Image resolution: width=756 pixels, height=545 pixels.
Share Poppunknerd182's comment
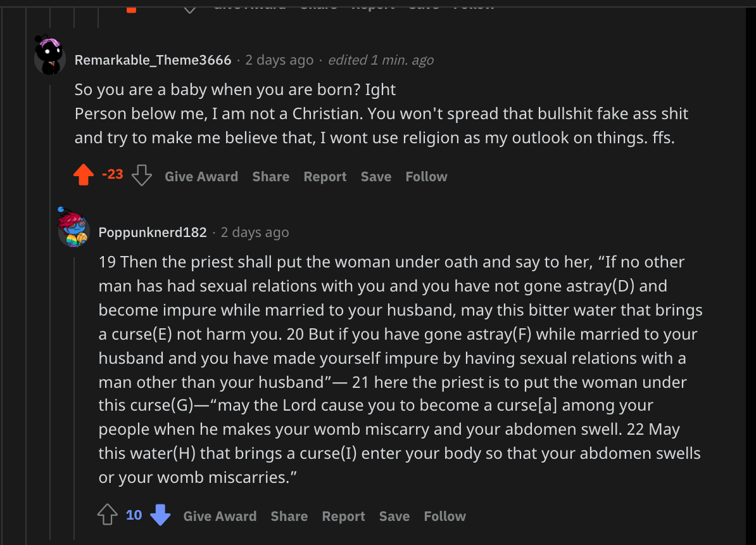(289, 516)
